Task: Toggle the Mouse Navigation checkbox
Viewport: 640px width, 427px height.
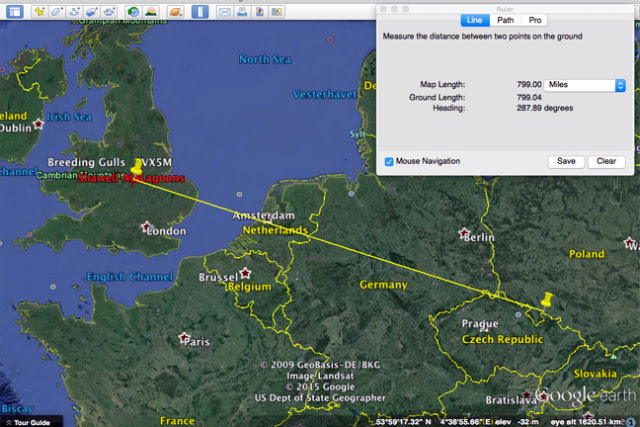Action: coord(389,162)
